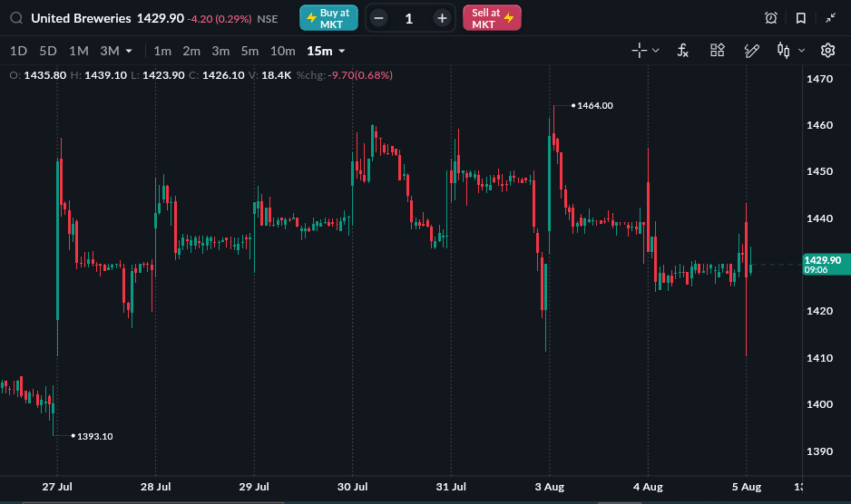Click the 29 Jul date label
The height and width of the screenshot is (504, 851).
pos(254,487)
